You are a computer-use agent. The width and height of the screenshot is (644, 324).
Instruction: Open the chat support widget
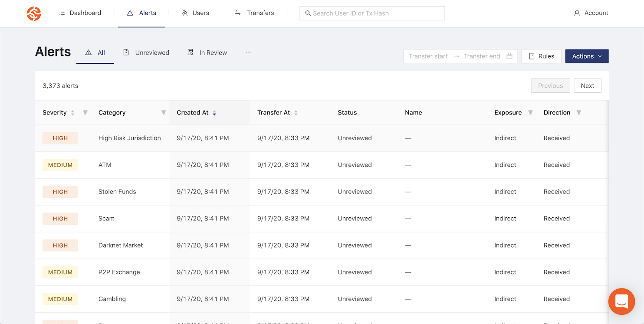(x=621, y=301)
